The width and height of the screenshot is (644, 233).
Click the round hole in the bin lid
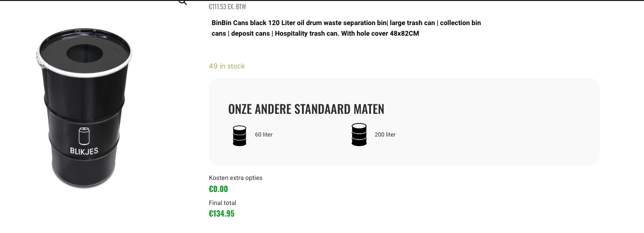click(x=84, y=53)
